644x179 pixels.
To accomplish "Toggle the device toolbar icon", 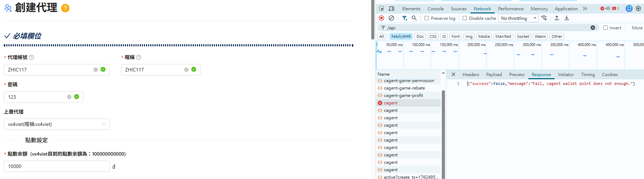I will click(391, 8).
